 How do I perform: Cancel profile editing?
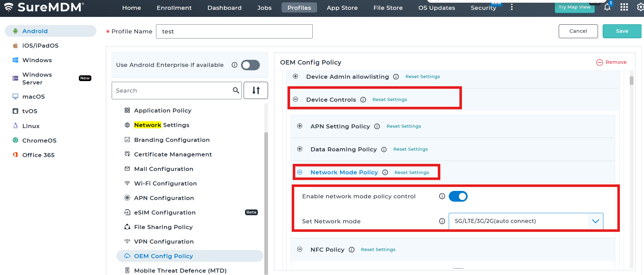578,31
